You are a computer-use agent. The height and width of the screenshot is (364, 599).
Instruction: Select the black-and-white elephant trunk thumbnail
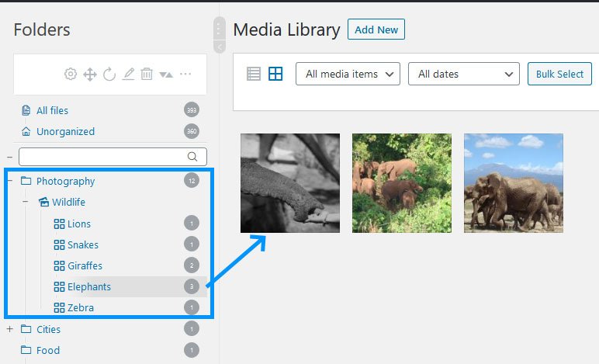pos(290,183)
